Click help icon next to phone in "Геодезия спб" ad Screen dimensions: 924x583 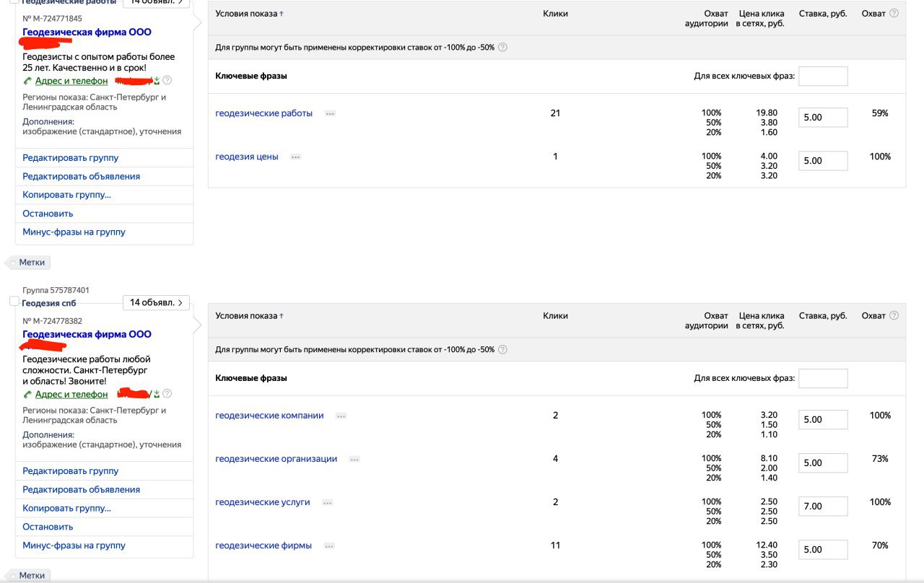pyautogui.click(x=167, y=394)
